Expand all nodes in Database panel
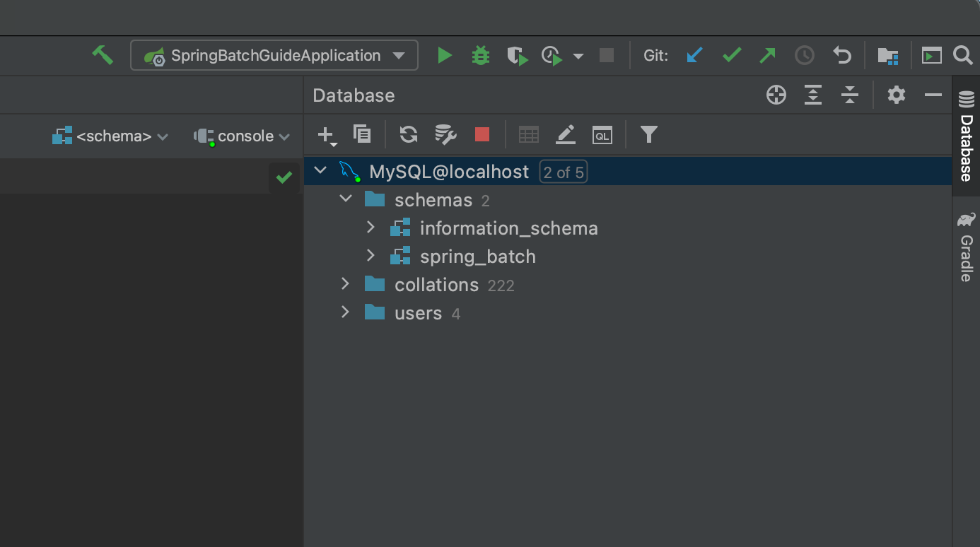Image resolution: width=980 pixels, height=547 pixels. click(813, 95)
